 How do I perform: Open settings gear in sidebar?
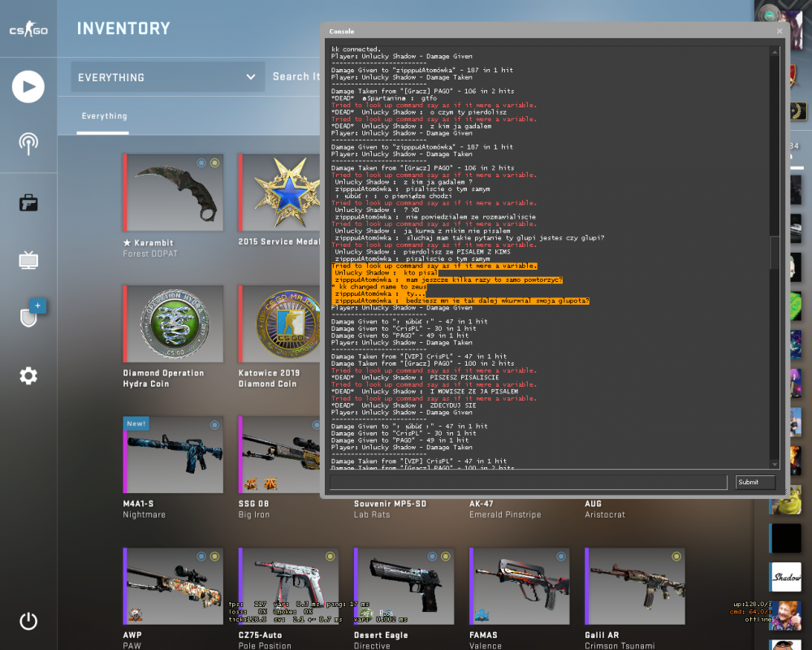28,375
